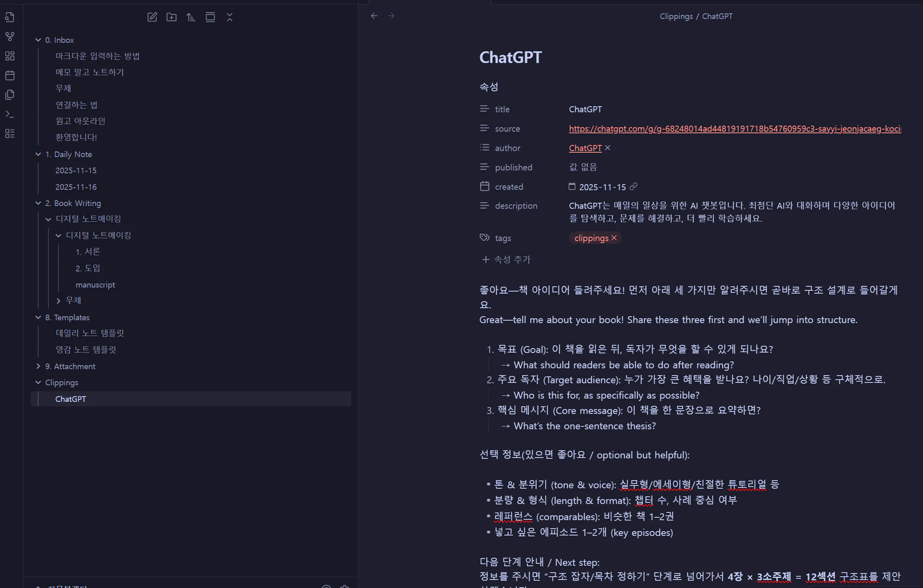Open the 영감 노트 템플릿 note
This screenshot has height=588, width=923.
pos(86,350)
